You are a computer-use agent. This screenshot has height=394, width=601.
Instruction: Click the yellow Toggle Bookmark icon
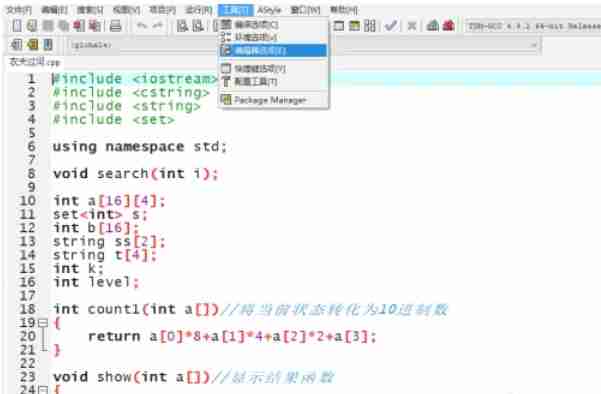tap(33, 44)
